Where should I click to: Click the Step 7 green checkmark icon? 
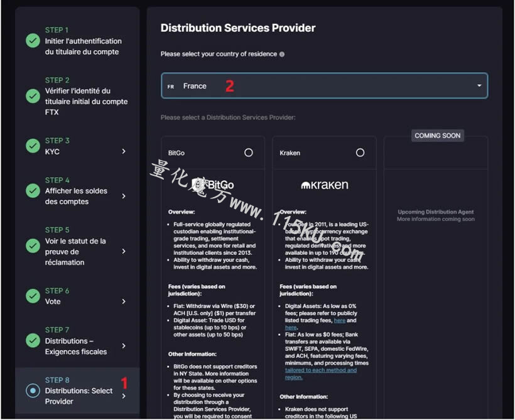point(33,340)
